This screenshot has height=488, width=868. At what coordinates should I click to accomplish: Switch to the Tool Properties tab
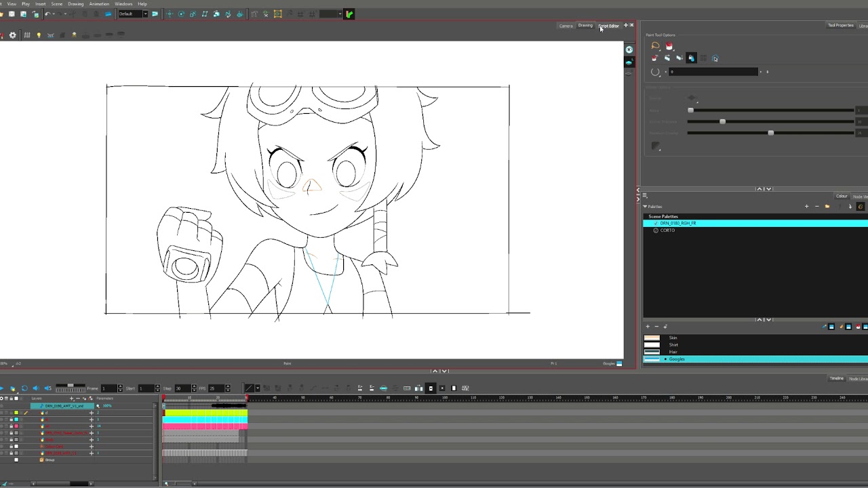coord(840,26)
